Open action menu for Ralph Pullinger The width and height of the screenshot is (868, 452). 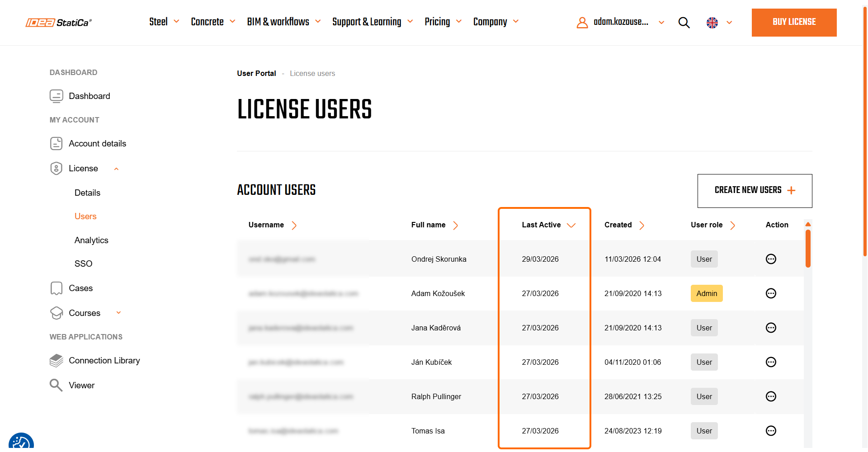click(x=771, y=396)
